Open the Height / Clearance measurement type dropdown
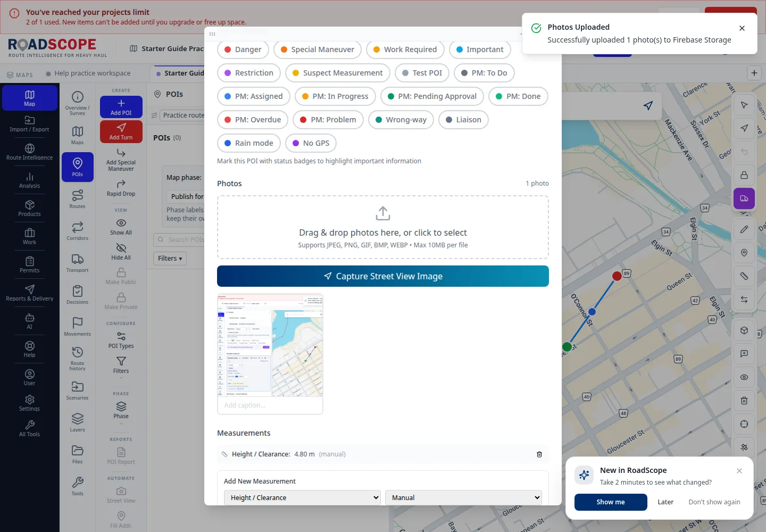 point(302,497)
